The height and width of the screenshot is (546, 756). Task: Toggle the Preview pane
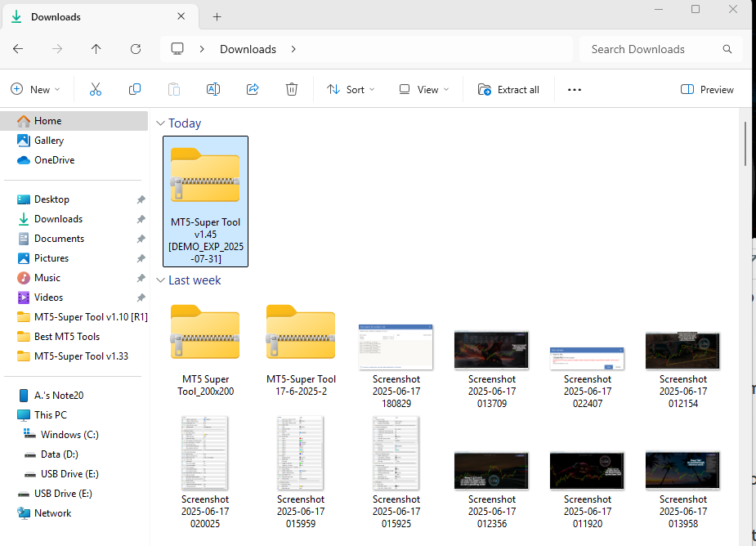pos(707,90)
